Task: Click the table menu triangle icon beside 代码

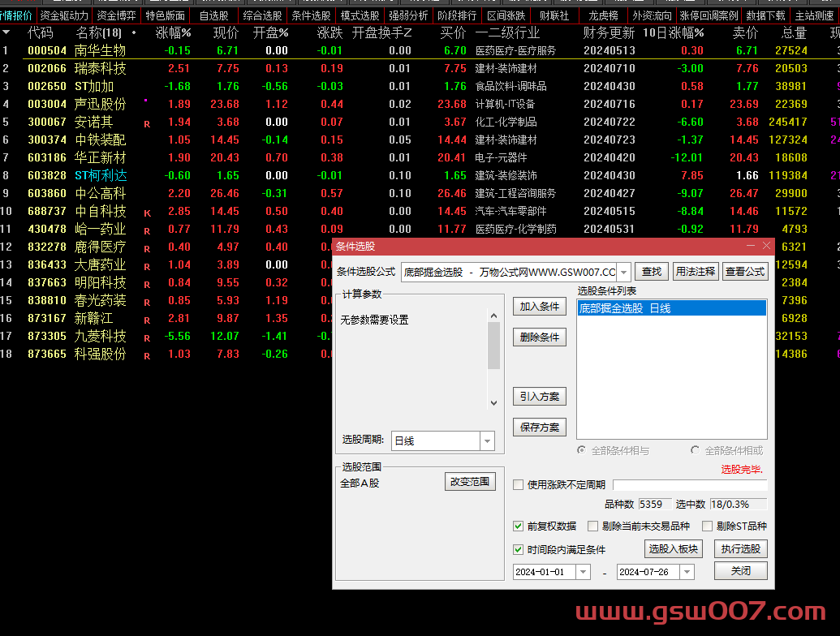Action: point(6,33)
